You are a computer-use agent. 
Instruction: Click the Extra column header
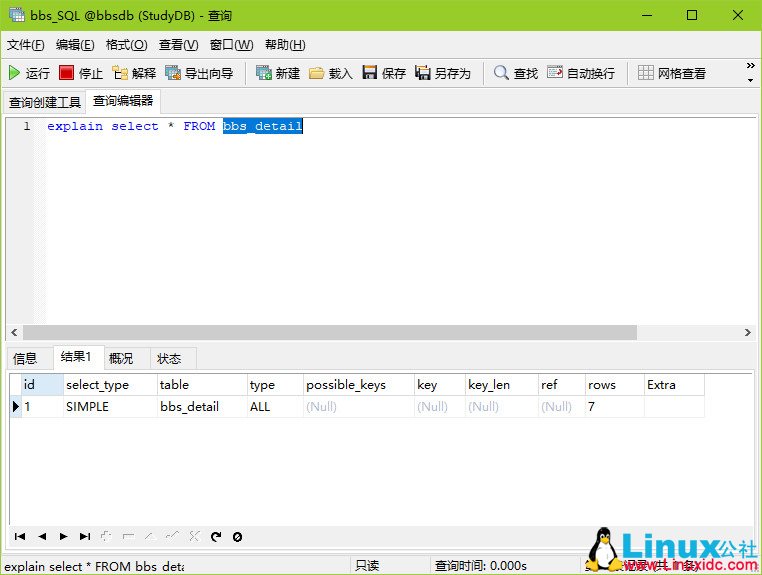tap(674, 384)
